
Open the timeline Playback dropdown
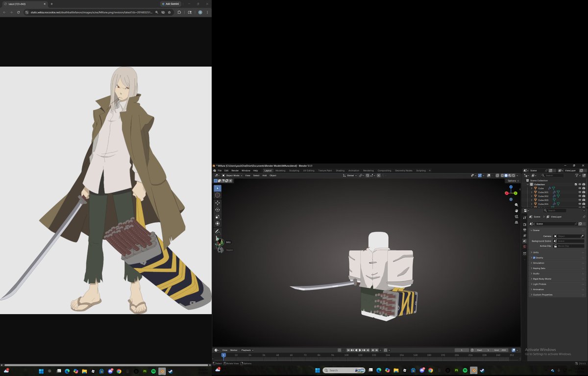pos(247,350)
